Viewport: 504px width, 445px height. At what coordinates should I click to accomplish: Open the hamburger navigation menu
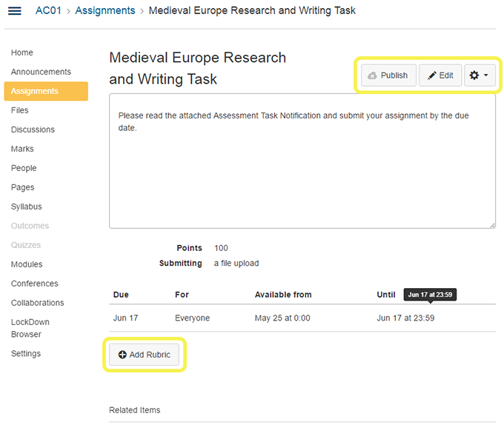[14, 11]
